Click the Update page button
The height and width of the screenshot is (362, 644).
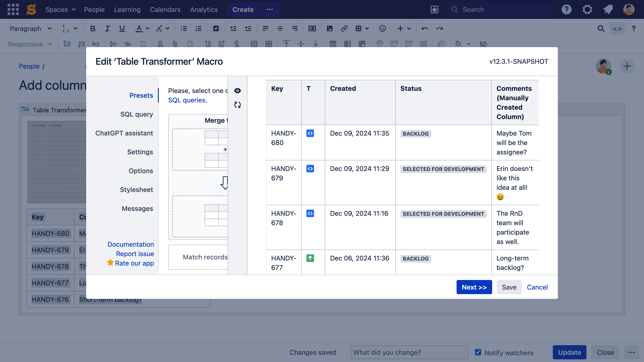point(569,352)
